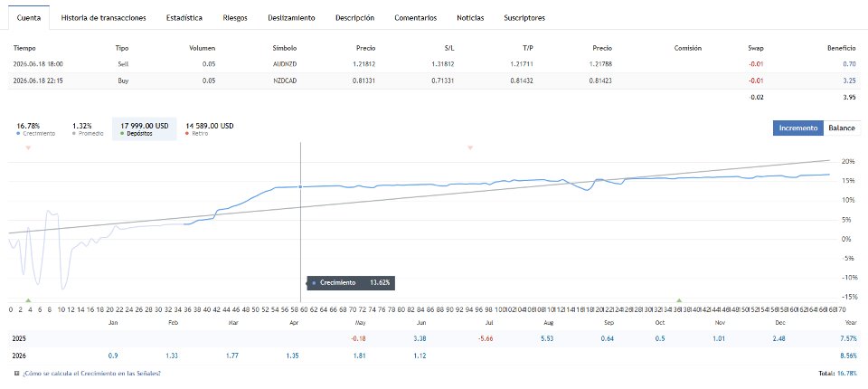
Task: Toggle the Depósitos legend item
Action: coord(144,129)
